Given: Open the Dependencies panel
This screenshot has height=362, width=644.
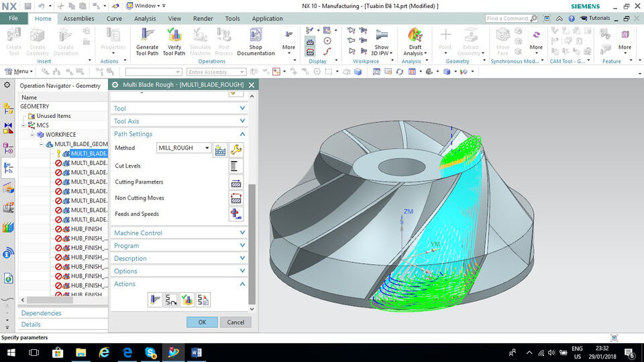Looking at the screenshot, I should 41,313.
